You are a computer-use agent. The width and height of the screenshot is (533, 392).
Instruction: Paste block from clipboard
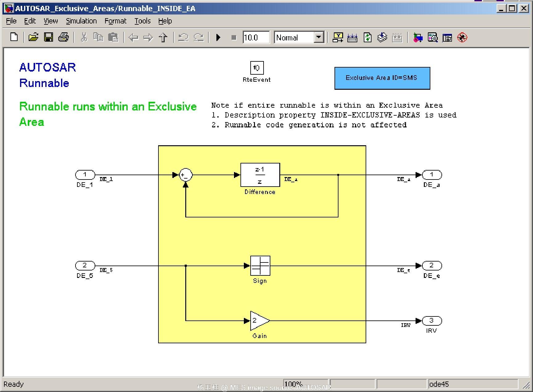[x=113, y=37]
